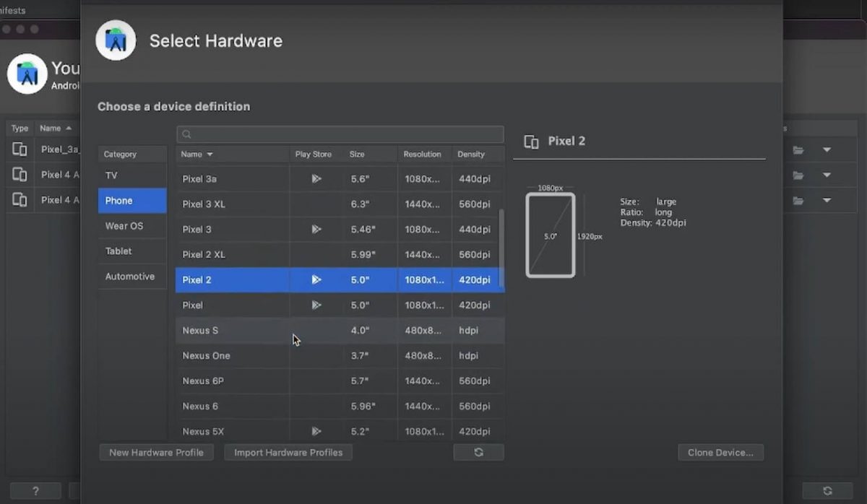Click the Play Store icon on Pixel 3a row
Image resolution: width=867 pixels, height=504 pixels.
click(x=316, y=179)
